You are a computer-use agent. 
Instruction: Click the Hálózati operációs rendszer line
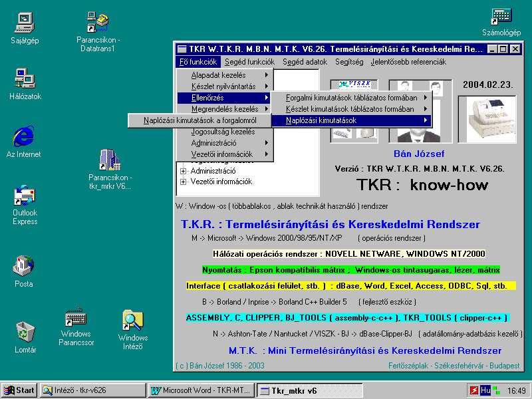pos(349,254)
